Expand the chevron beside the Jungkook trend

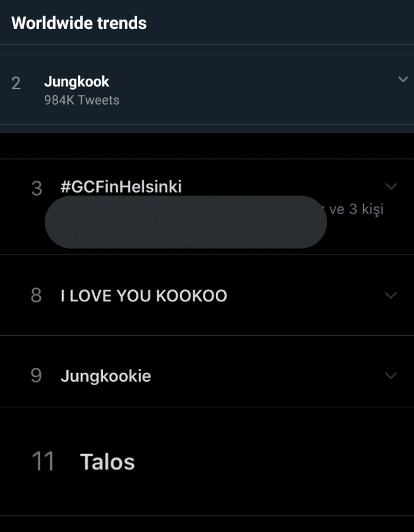pos(403,79)
